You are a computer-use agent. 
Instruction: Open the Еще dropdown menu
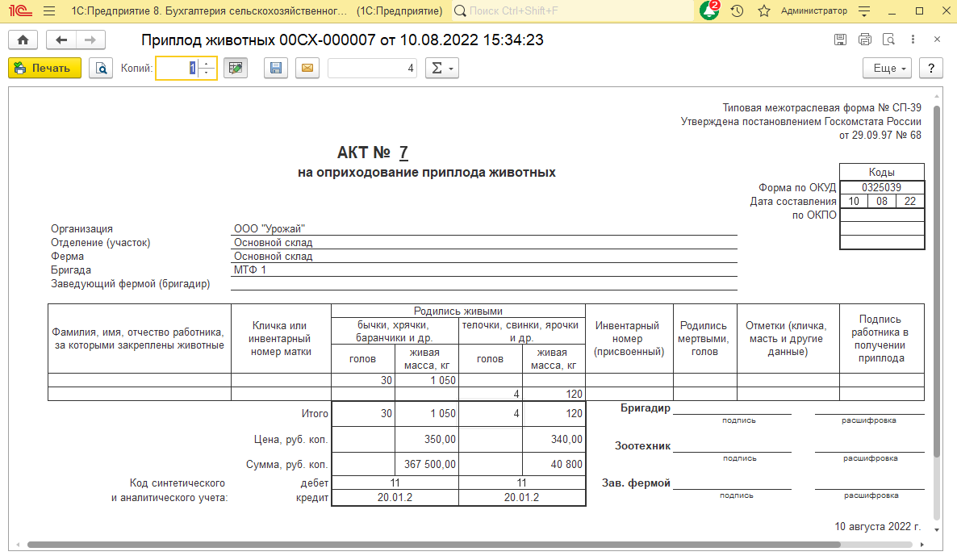887,69
